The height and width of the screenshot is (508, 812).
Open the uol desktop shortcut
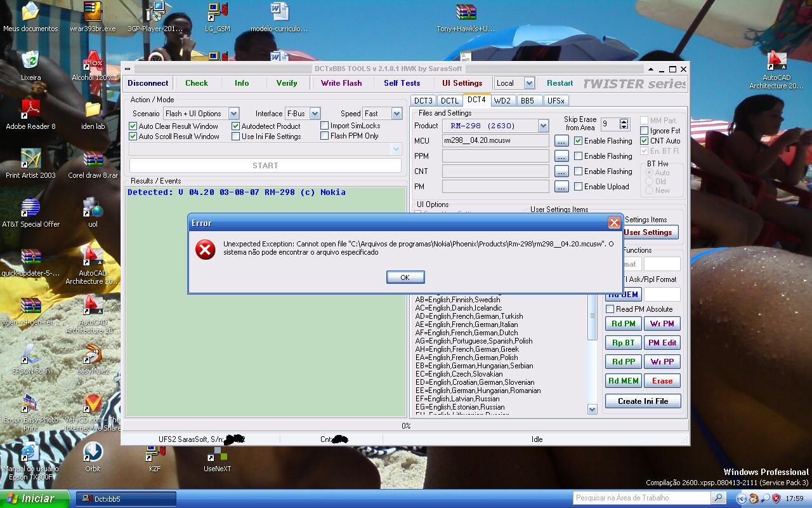(x=93, y=212)
